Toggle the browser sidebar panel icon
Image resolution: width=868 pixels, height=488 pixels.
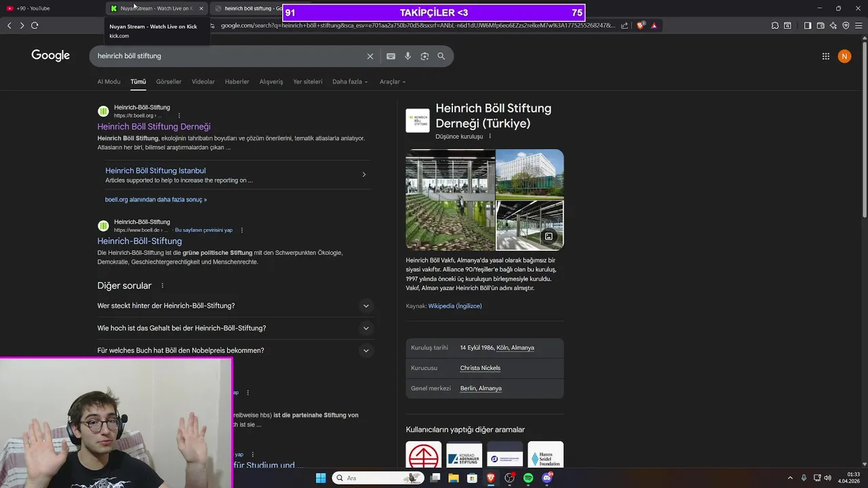point(808,26)
